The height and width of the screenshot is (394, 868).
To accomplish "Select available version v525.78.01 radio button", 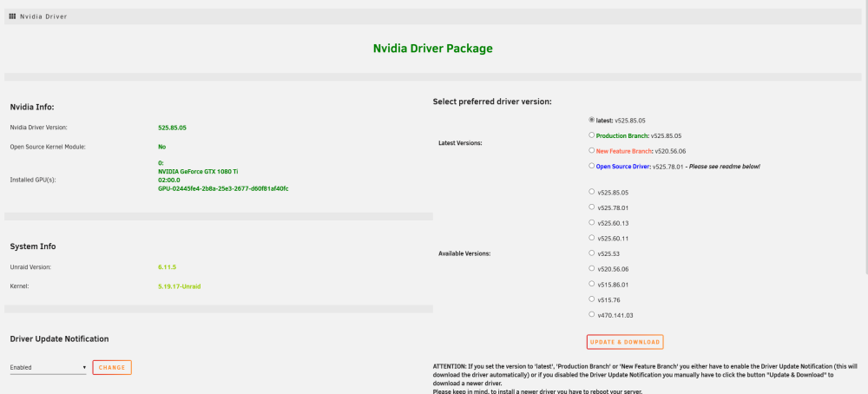I will pyautogui.click(x=592, y=207).
